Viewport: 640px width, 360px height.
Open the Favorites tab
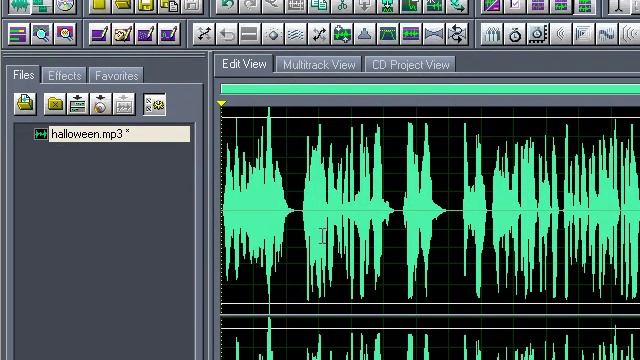tap(116, 76)
